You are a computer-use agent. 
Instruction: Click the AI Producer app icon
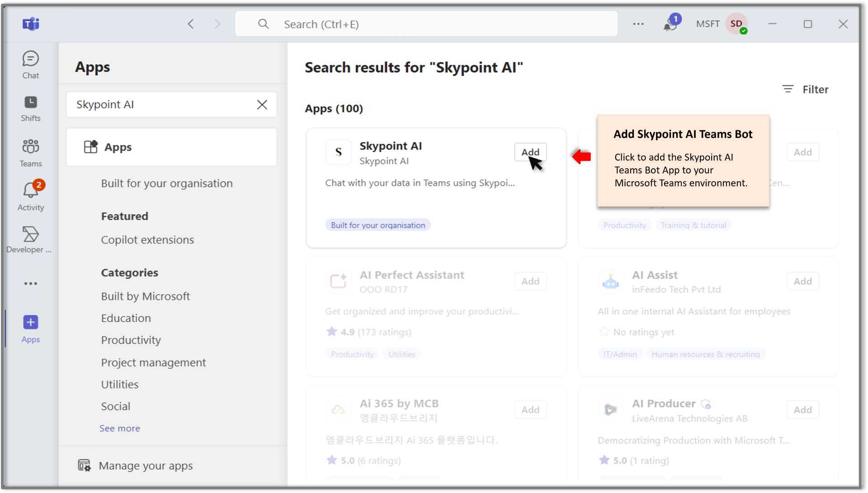click(611, 410)
